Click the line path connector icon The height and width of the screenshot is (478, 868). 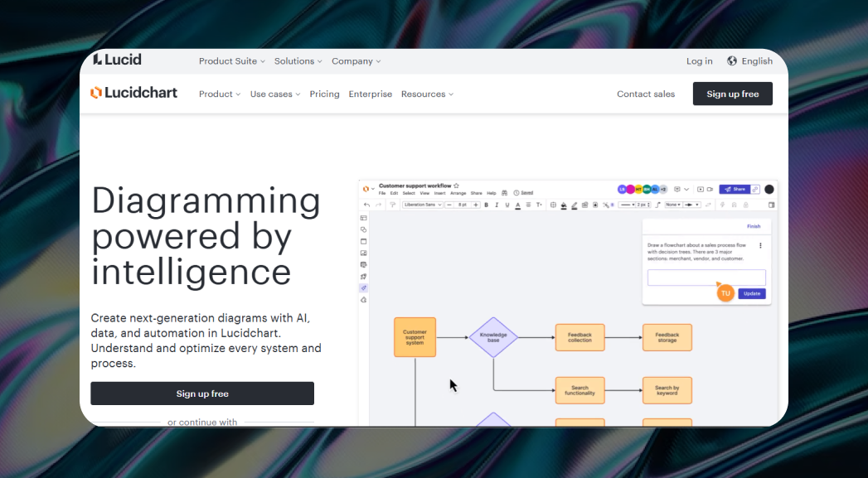[658, 205]
